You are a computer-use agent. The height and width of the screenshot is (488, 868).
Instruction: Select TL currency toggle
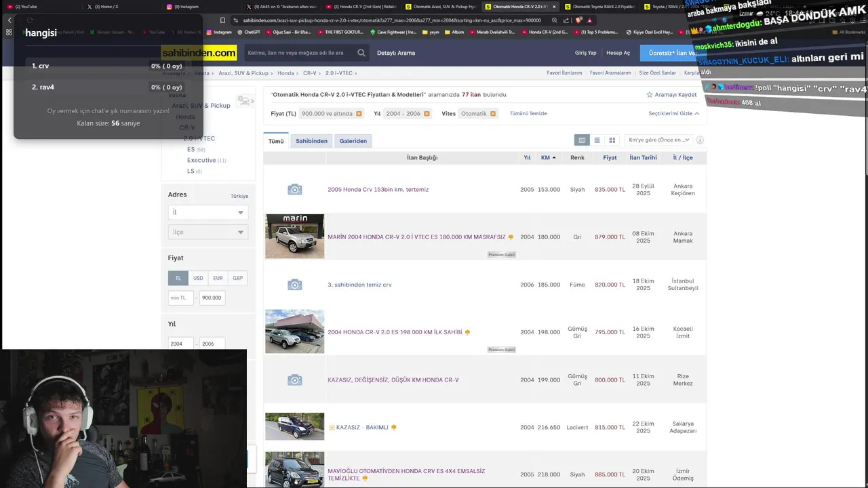(x=178, y=278)
